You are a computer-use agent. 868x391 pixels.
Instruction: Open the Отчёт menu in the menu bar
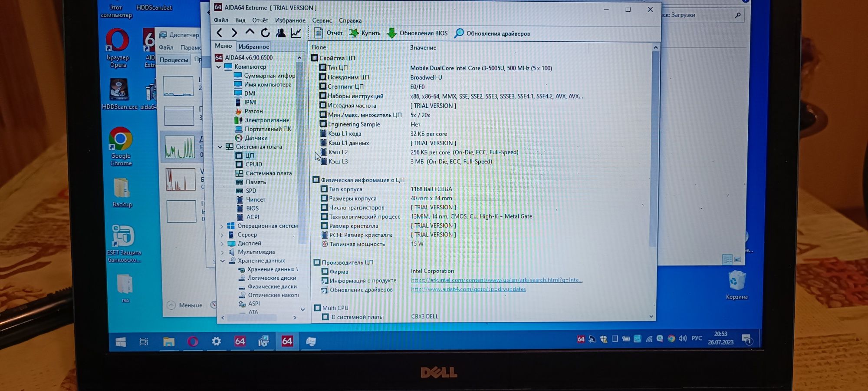pyautogui.click(x=260, y=20)
